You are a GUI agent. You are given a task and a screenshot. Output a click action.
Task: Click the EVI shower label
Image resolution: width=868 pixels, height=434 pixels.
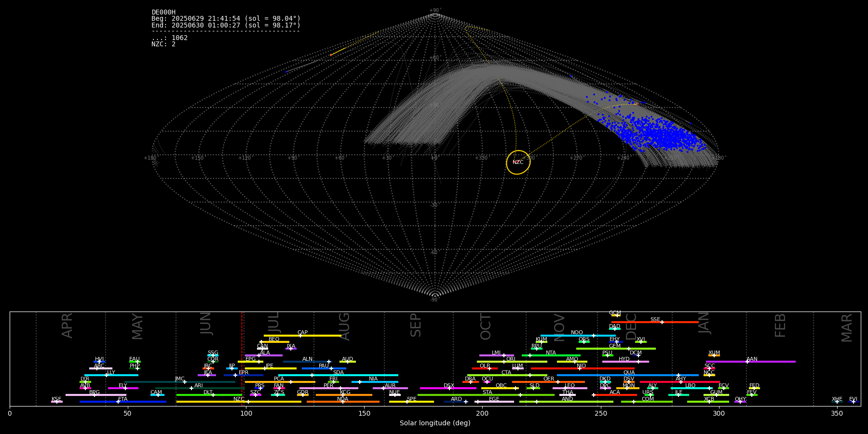coord(853,399)
